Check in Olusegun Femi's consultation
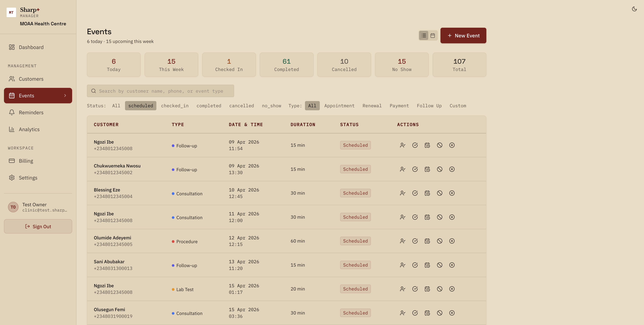The height and width of the screenshot is (325, 644). tap(403, 313)
